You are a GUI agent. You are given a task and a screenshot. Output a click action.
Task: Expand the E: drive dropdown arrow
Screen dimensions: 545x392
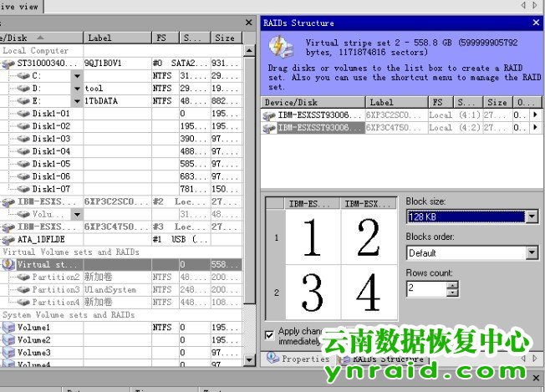click(x=77, y=101)
